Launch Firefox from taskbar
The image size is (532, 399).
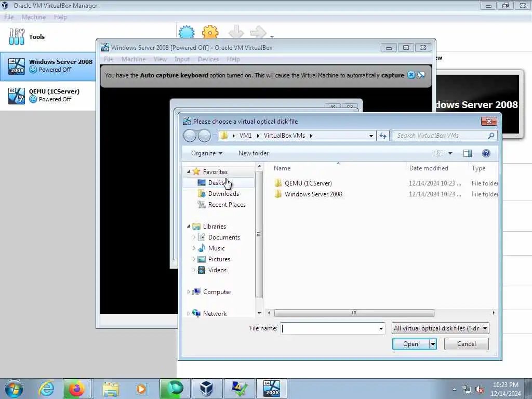point(77,389)
